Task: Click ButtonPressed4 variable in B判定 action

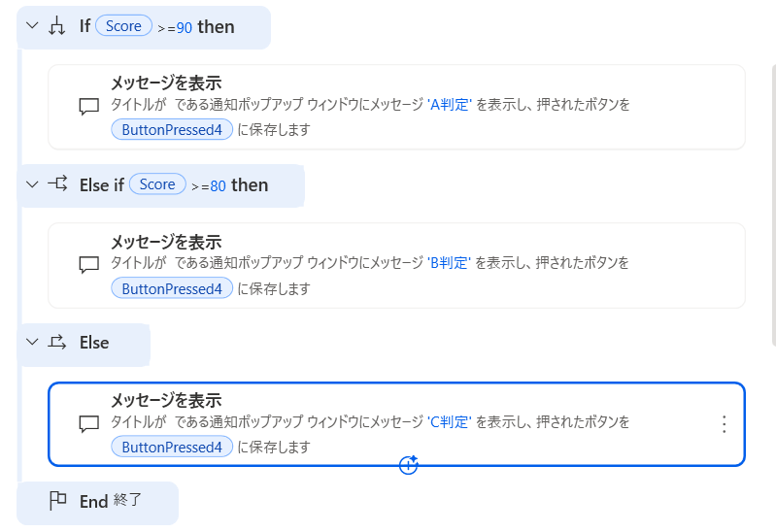Action: pyautogui.click(x=172, y=288)
